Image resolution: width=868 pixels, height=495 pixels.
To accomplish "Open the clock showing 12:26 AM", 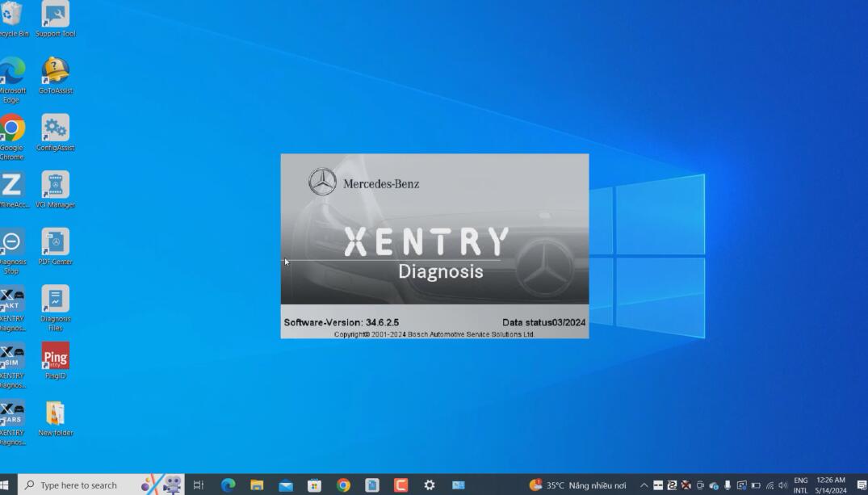I will [830, 485].
